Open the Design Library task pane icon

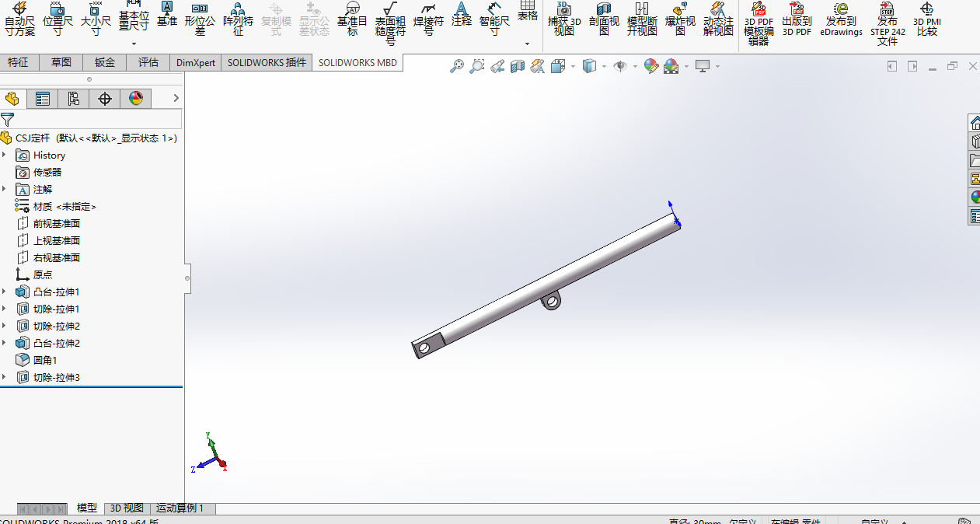coord(975,141)
